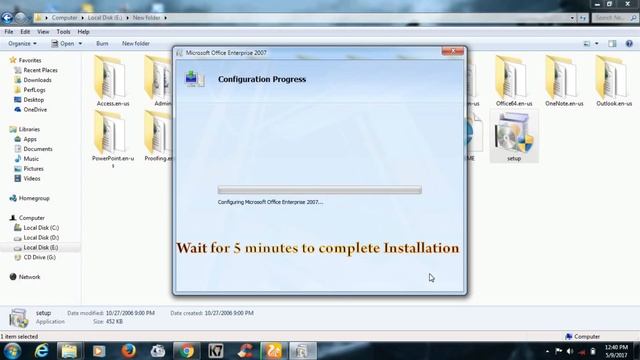This screenshot has height=360, width=640.
Task: Click the Explorer Back arrow button
Action: tap(7, 18)
